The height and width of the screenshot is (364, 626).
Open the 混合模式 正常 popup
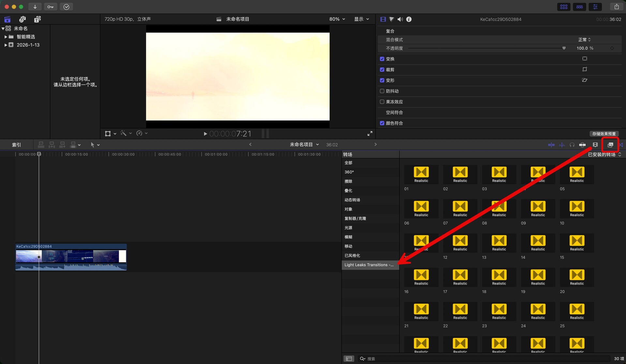[x=584, y=40]
